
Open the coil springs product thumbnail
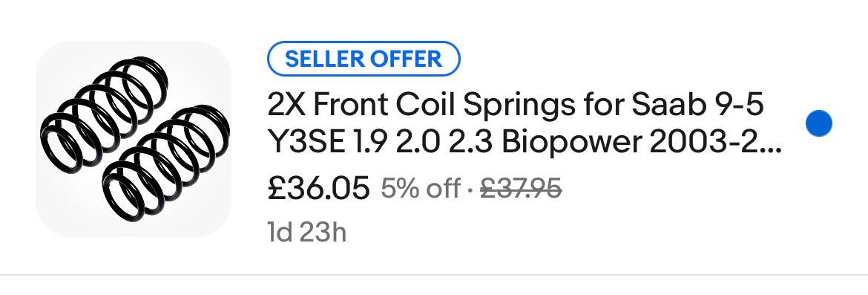point(134,139)
